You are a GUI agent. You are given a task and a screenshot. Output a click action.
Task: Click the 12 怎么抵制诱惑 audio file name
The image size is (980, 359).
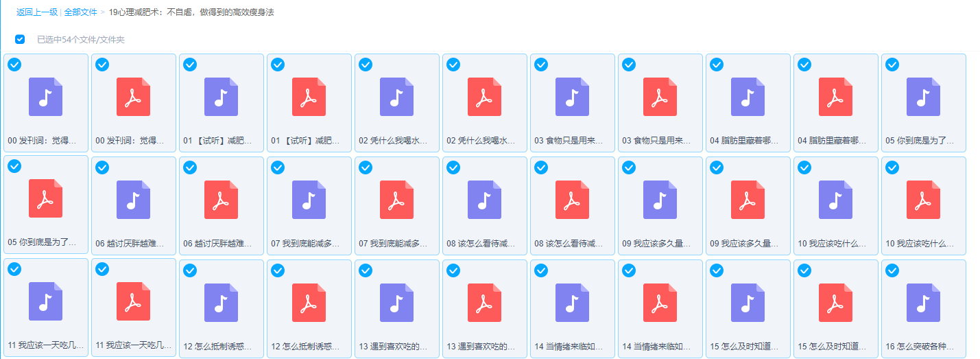221,346
